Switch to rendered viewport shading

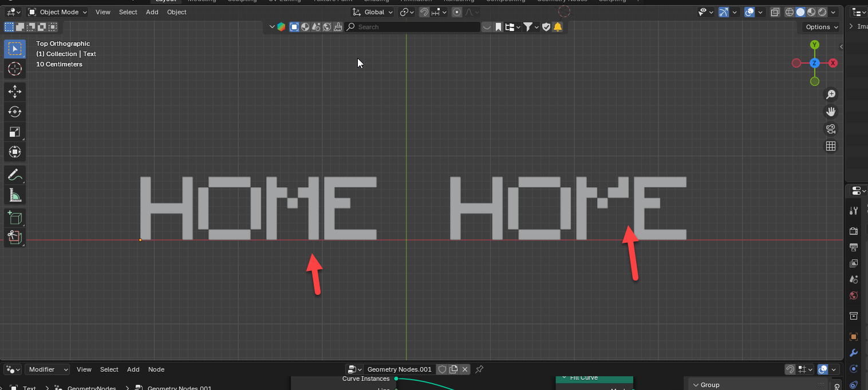click(822, 12)
